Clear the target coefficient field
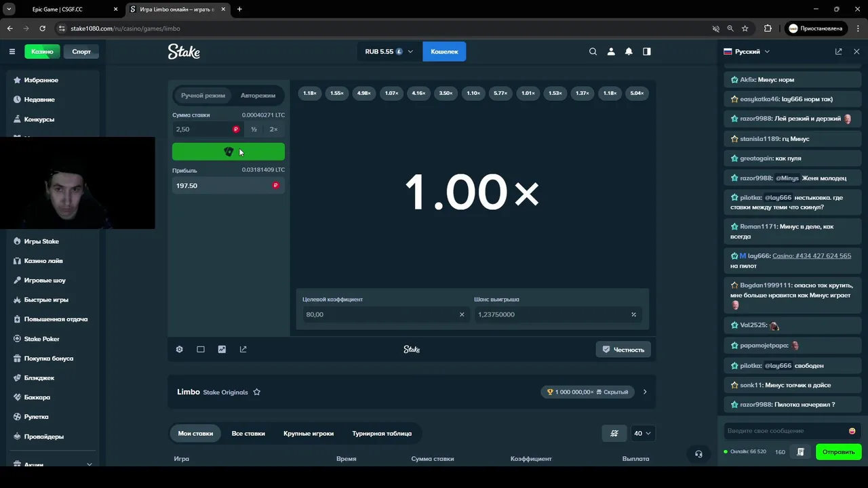Screen dimensions: 868x488 tap(462, 314)
